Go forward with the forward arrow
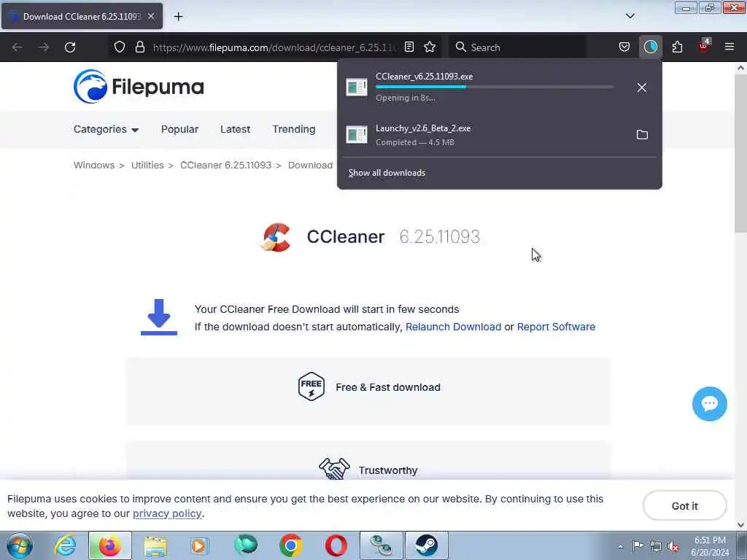The image size is (747, 560). [x=43, y=47]
